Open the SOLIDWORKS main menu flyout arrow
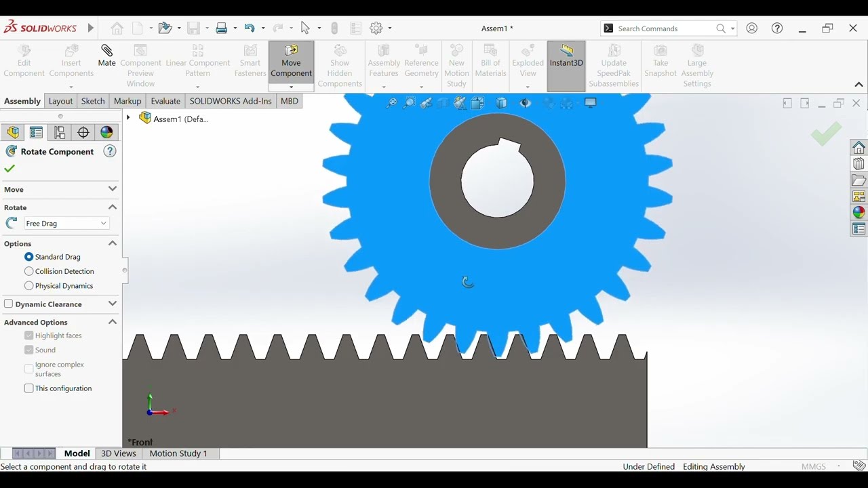The image size is (868, 488). 91,28
